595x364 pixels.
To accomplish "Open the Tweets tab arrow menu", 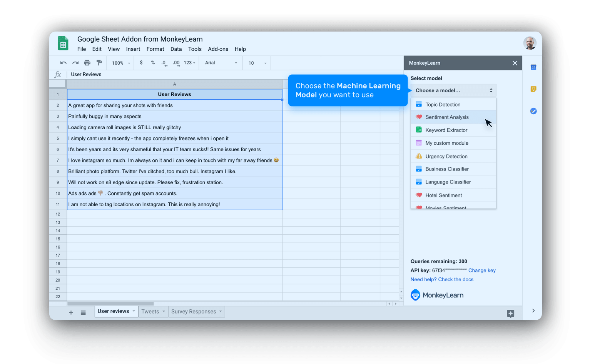I will click(164, 312).
